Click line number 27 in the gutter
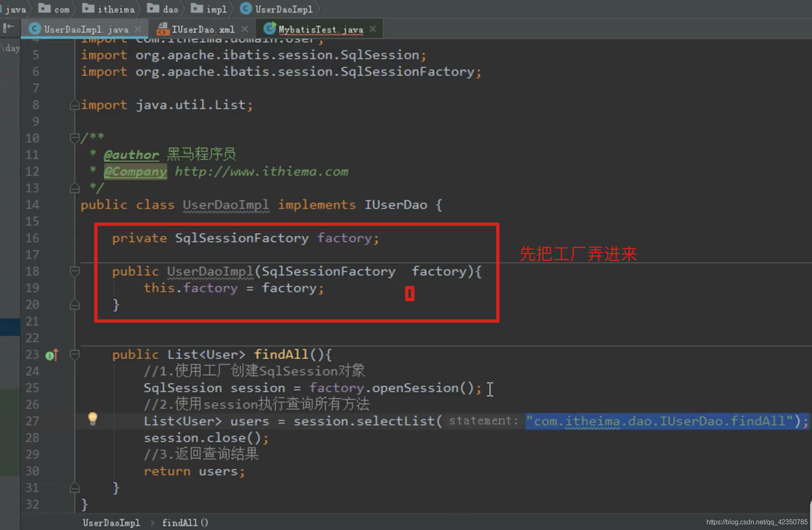The height and width of the screenshot is (530, 812). (x=32, y=421)
